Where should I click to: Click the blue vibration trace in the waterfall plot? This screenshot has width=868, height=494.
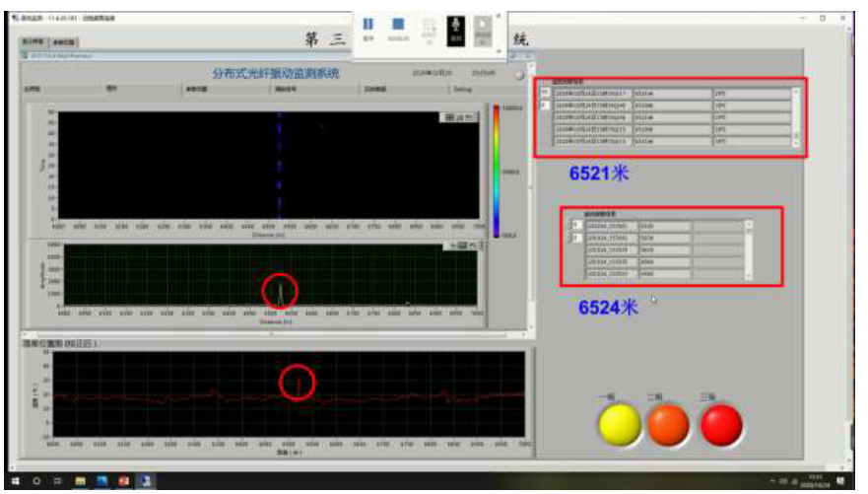(x=279, y=165)
